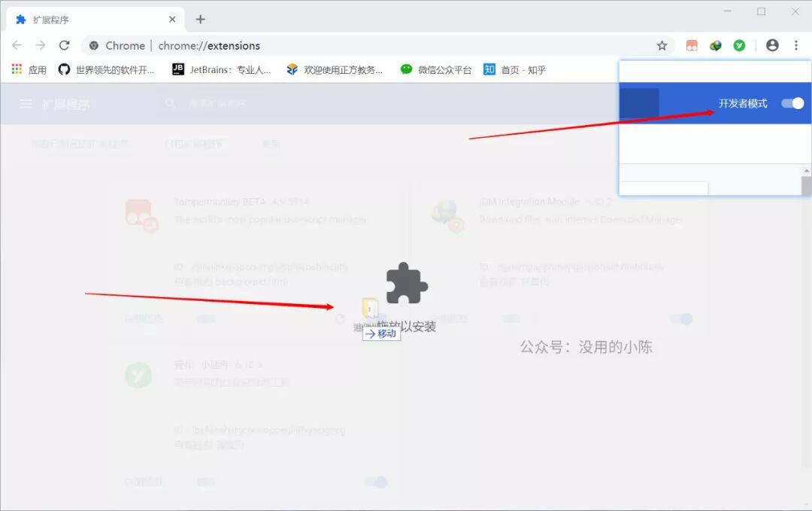The image size is (812, 511).
Task: Open the GitHub 世界领先的软件开... bookmark
Action: pyautogui.click(x=107, y=69)
